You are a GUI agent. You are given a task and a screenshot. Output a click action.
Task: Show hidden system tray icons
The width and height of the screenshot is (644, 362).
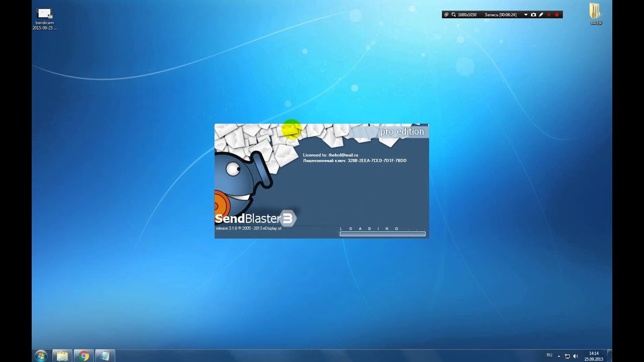pyautogui.click(x=558, y=356)
